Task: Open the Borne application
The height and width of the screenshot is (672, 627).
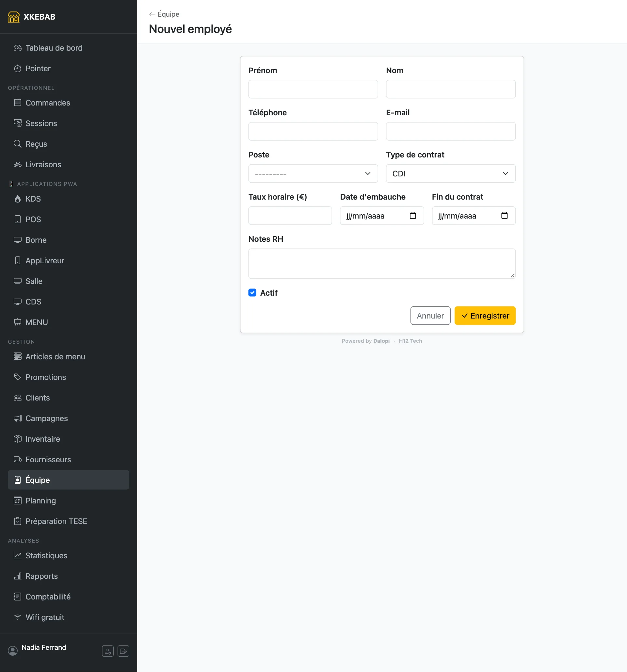Action: coord(69,240)
